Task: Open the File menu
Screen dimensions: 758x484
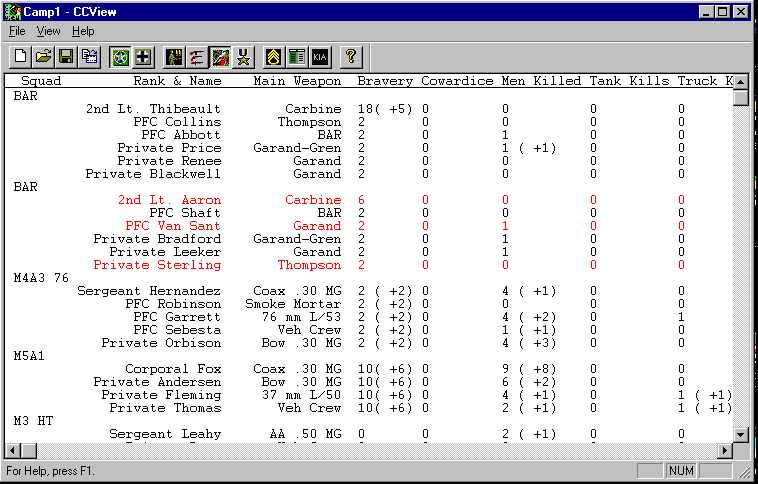Action: pyautogui.click(x=17, y=31)
